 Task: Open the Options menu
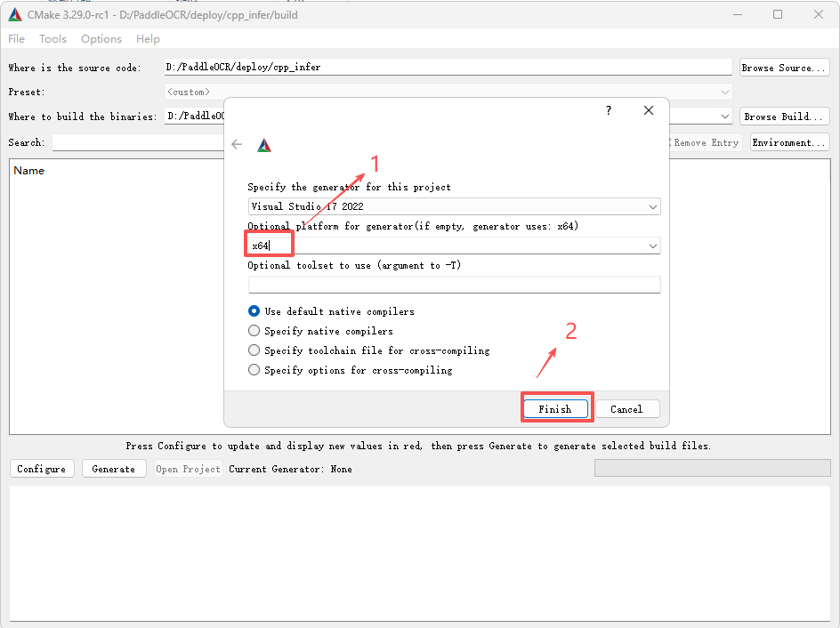(x=101, y=39)
